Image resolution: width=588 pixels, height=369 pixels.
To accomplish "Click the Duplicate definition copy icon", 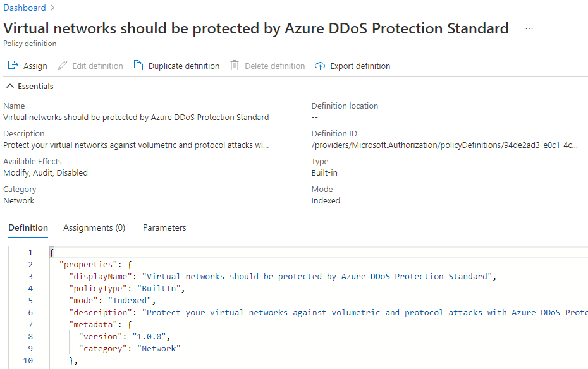I will tap(138, 66).
